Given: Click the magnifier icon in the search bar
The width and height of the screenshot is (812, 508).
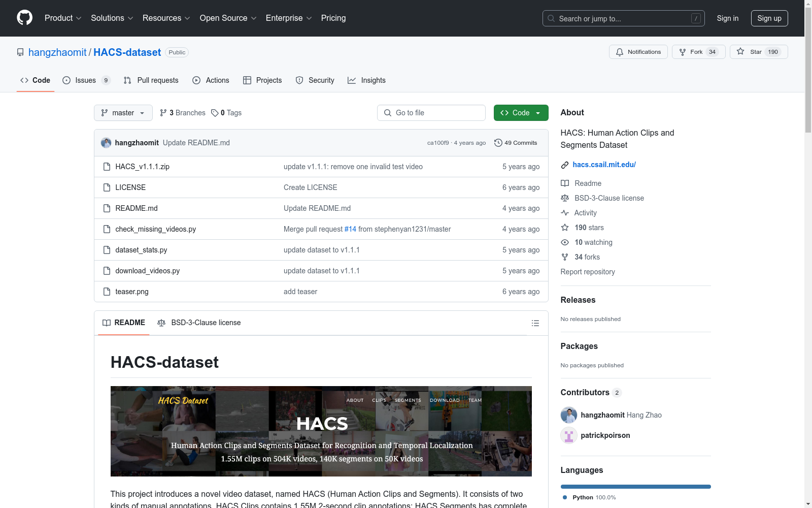Looking at the screenshot, I should [551, 18].
